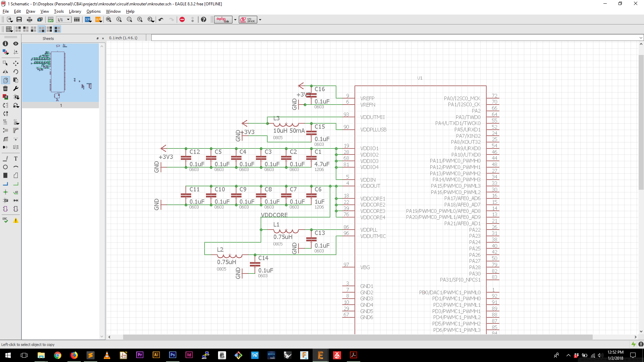Select sheet 1 thumbnail
This screenshot has height=362, width=644.
coord(61,75)
